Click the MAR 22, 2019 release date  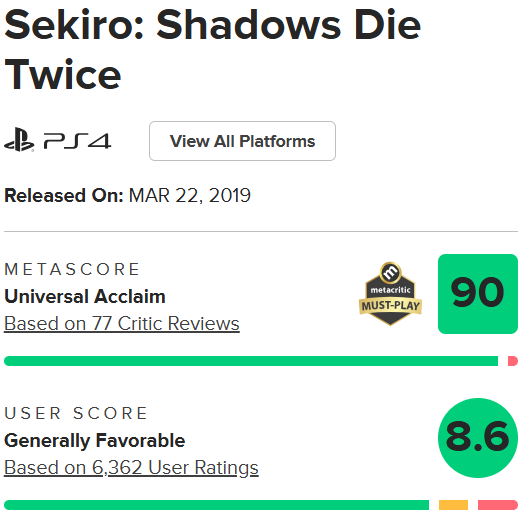tap(190, 195)
